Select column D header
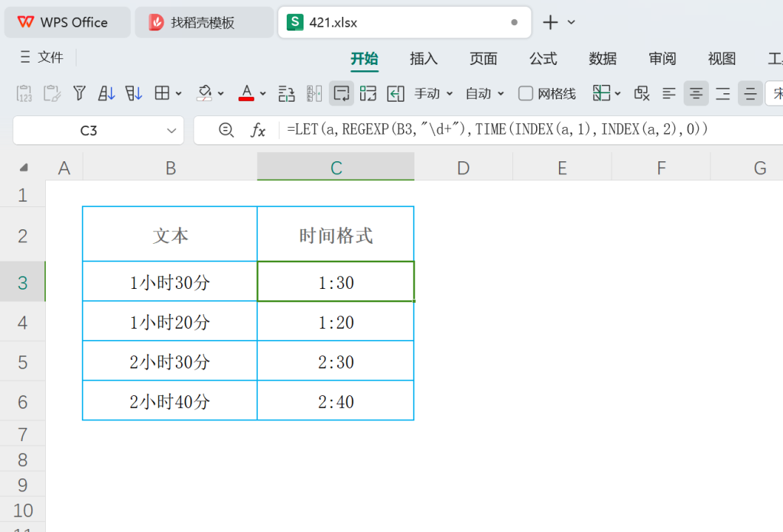 coord(463,167)
